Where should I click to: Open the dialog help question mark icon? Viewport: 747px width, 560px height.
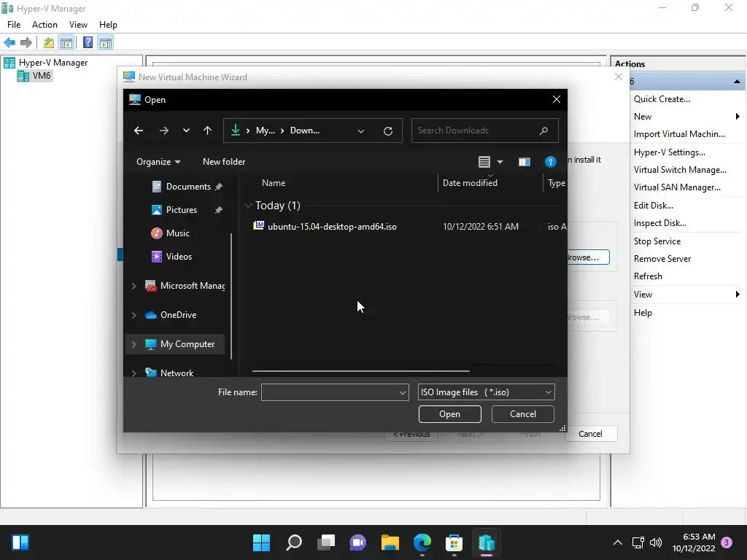pyautogui.click(x=550, y=162)
